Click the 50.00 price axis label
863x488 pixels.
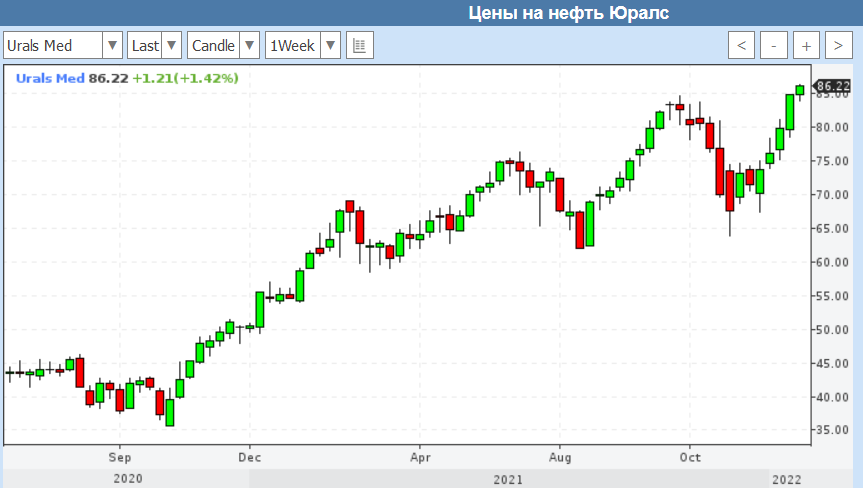click(832, 330)
